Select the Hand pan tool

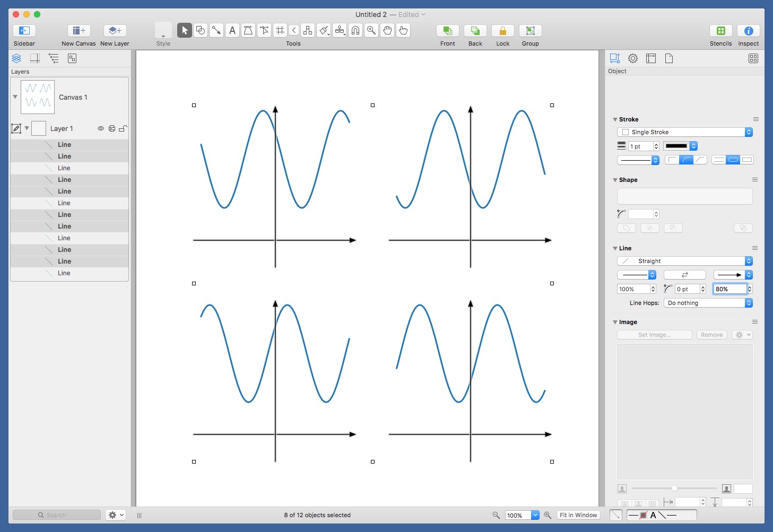[x=387, y=31]
